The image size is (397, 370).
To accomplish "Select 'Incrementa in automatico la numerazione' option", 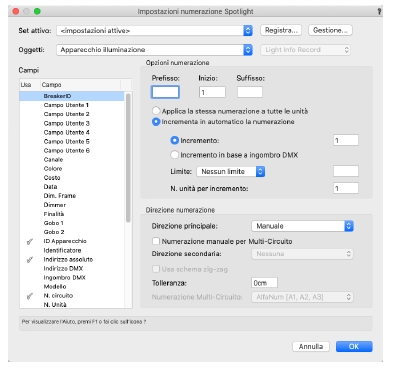I will tap(156, 122).
